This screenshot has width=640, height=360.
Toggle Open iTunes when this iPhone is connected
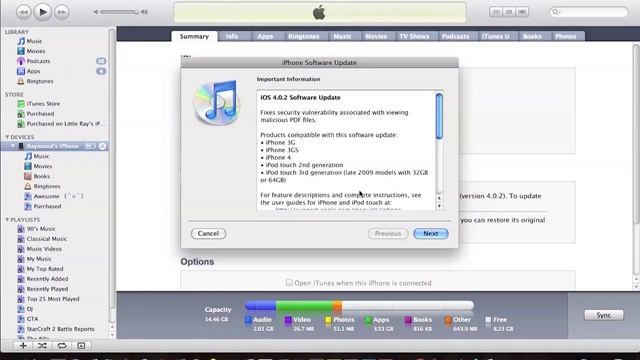point(289,282)
